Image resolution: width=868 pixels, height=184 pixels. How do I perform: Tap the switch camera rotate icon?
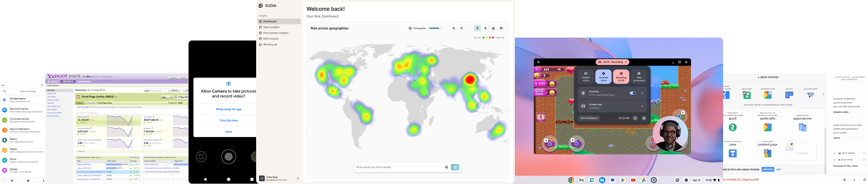tap(201, 157)
